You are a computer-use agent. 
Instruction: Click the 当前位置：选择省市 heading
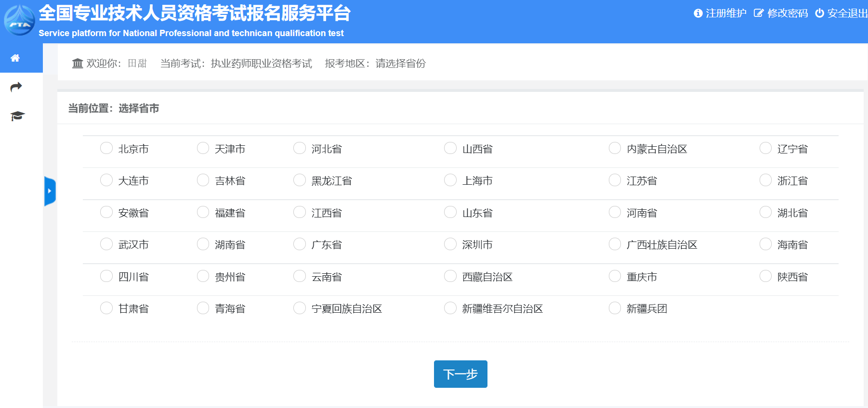pyautogui.click(x=114, y=108)
